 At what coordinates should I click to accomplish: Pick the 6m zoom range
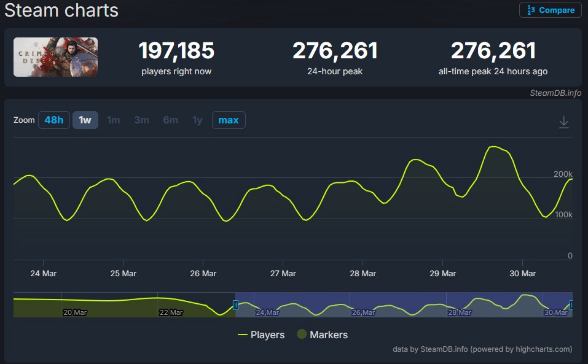(170, 120)
